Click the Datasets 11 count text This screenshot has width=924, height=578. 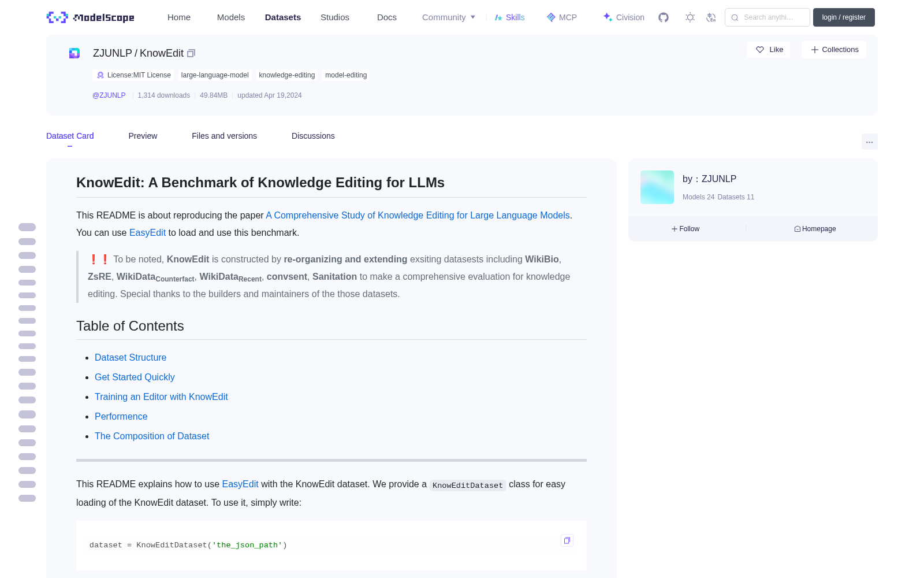pos(736,197)
